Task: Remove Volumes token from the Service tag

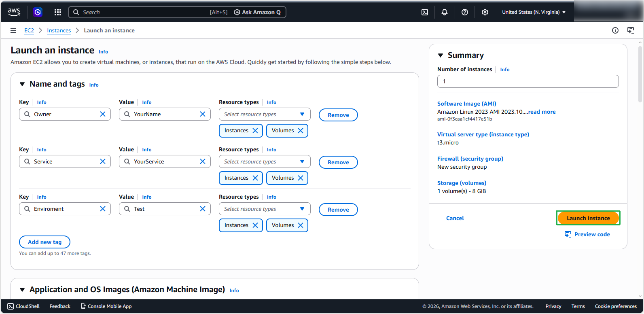Action: click(x=301, y=178)
